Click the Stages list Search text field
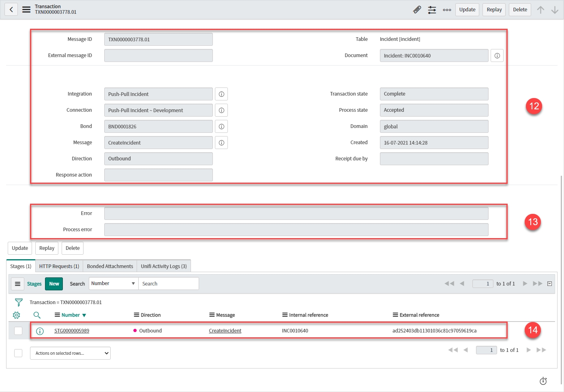 click(168, 283)
